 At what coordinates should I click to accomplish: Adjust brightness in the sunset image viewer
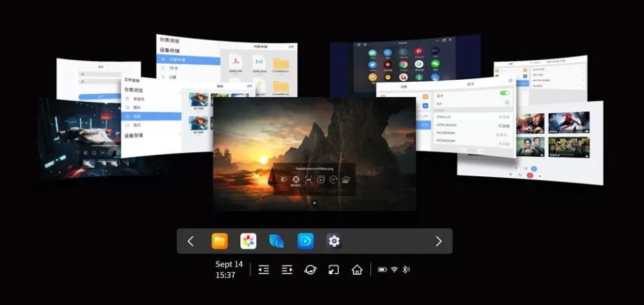(x=283, y=180)
